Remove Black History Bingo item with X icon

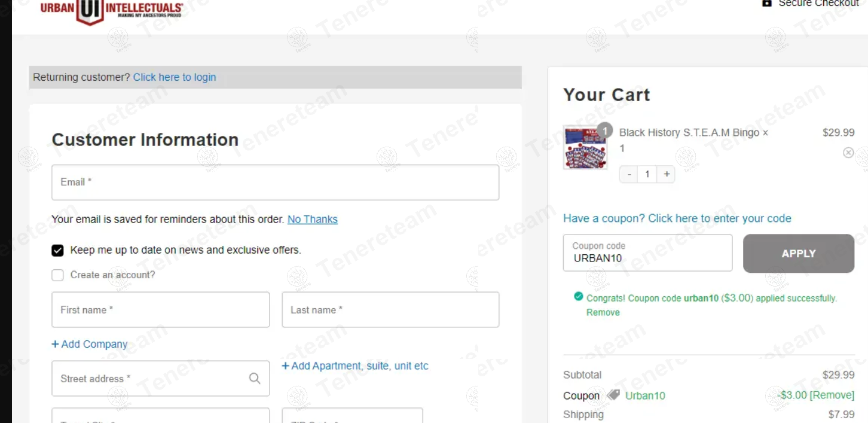pos(848,153)
